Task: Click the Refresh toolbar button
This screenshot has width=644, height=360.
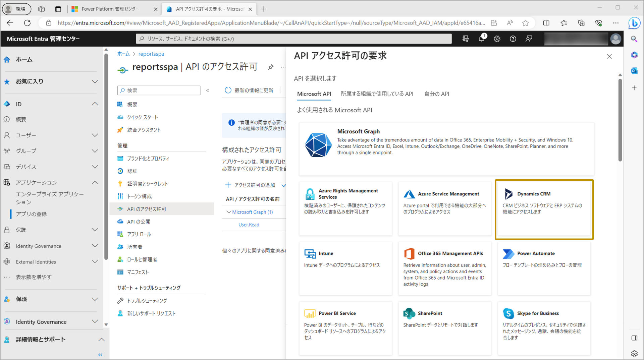Action: point(249,90)
